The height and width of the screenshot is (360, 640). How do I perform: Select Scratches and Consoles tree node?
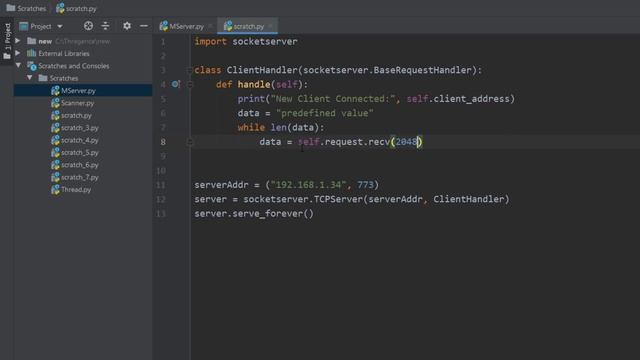[x=73, y=66]
